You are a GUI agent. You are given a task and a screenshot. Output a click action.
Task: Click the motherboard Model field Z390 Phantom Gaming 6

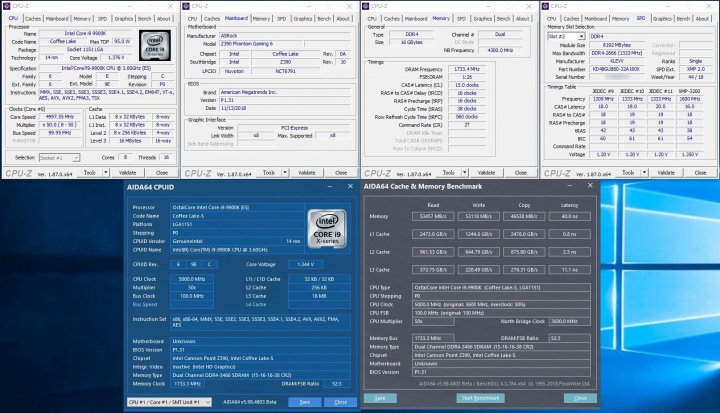260,44
